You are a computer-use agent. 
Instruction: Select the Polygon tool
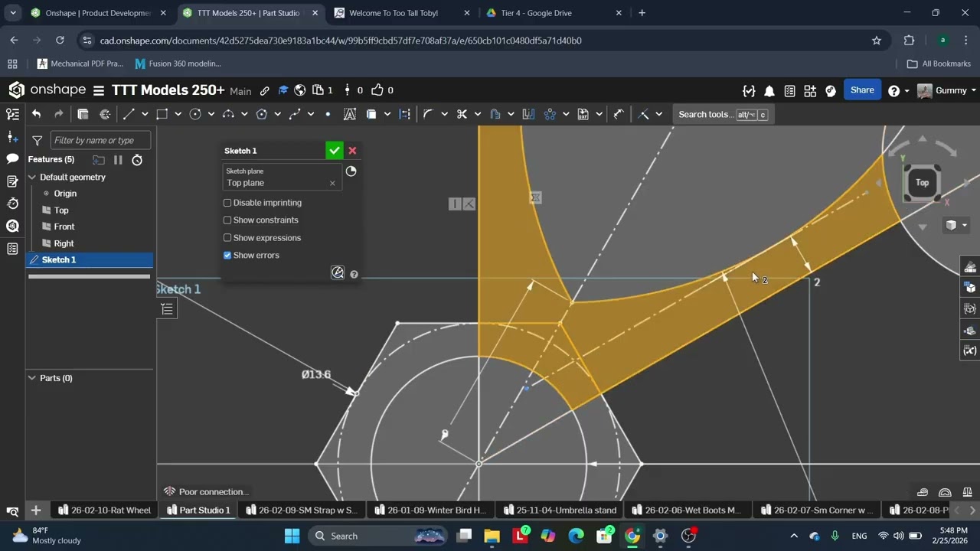(x=262, y=114)
